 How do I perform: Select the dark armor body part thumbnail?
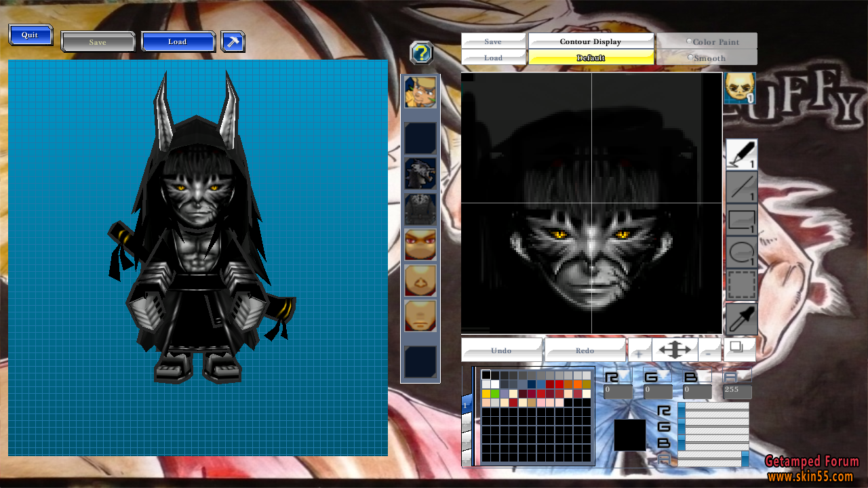420,209
